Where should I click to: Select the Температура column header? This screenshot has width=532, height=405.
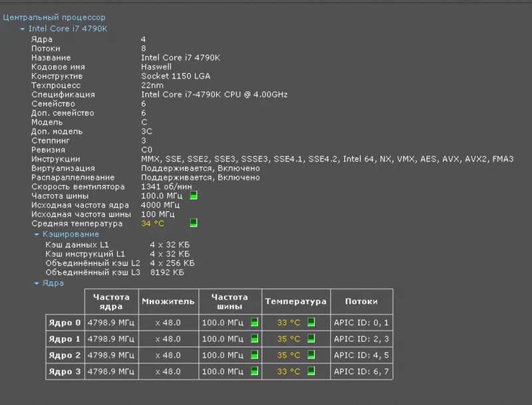(296, 301)
